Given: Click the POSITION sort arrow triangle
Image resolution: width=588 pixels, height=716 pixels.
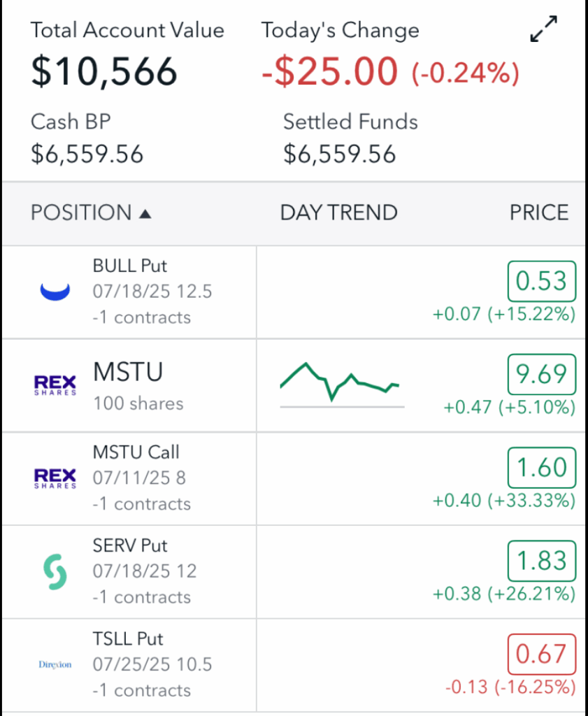Looking at the screenshot, I should 145,213.
